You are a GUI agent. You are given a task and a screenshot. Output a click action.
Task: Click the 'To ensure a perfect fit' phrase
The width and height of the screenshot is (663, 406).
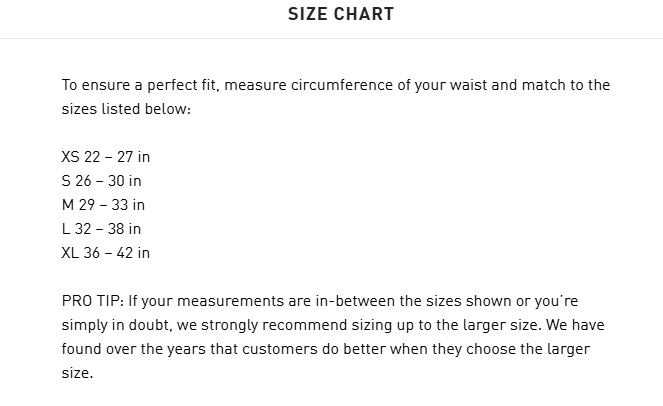(140, 85)
